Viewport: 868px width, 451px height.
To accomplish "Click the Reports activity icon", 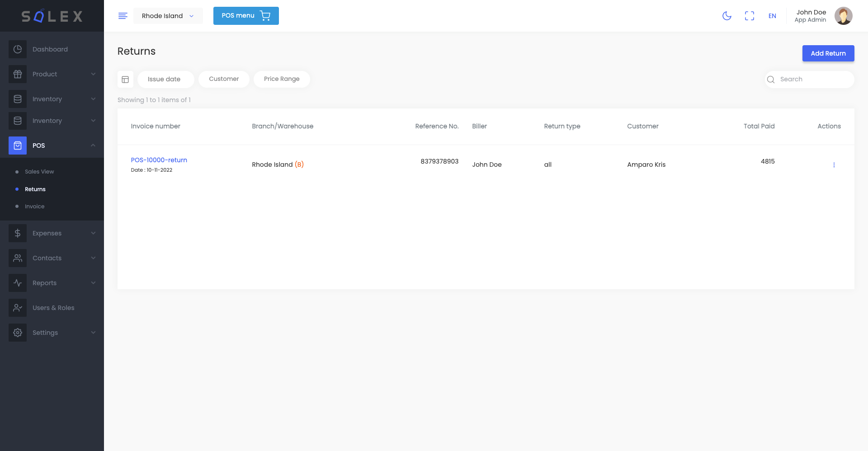I will [x=18, y=283].
